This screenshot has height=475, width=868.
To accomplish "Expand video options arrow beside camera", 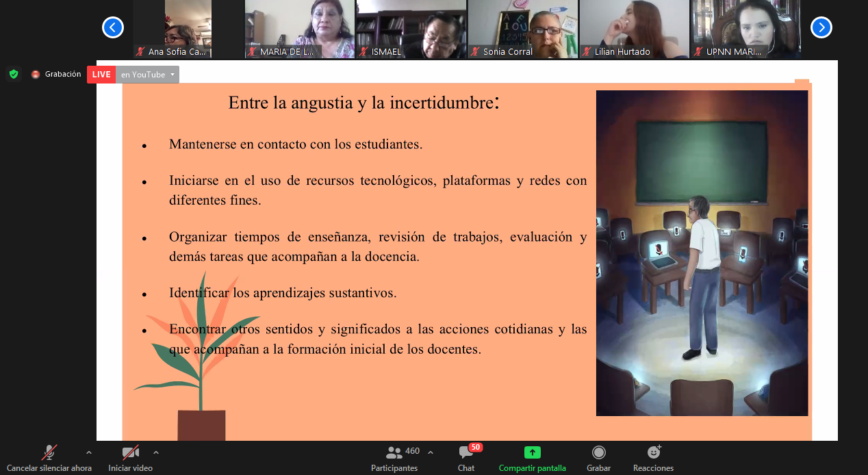I will (156, 452).
